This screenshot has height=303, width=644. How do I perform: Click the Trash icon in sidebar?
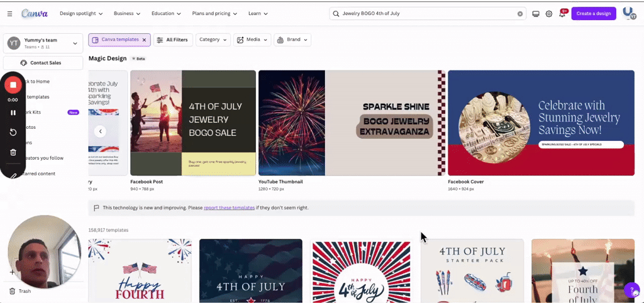click(13, 291)
